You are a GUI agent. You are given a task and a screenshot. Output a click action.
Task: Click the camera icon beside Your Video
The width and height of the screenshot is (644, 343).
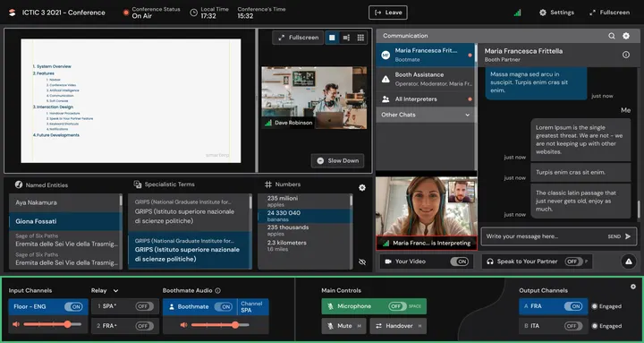(387, 262)
